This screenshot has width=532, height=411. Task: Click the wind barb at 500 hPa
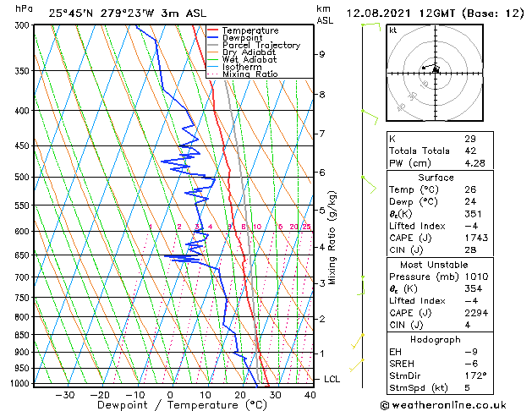(x=369, y=185)
